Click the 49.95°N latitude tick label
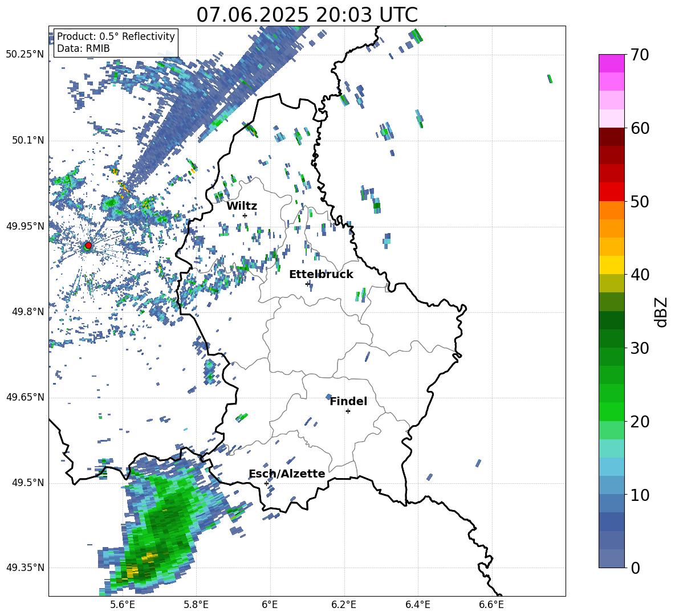This screenshot has height=616, width=675. [x=25, y=226]
